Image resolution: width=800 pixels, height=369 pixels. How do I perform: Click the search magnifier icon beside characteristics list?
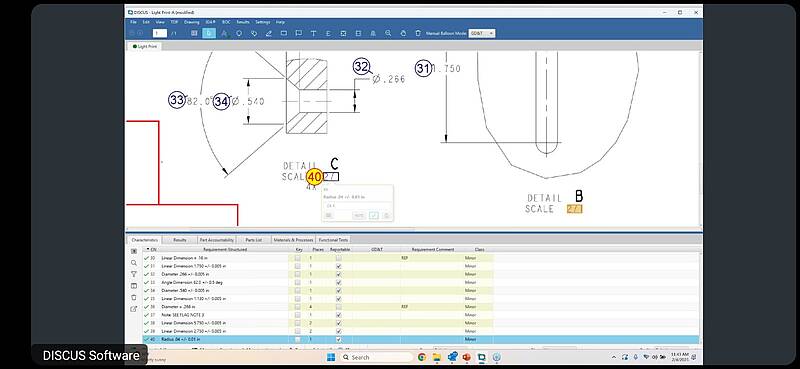[x=134, y=263]
